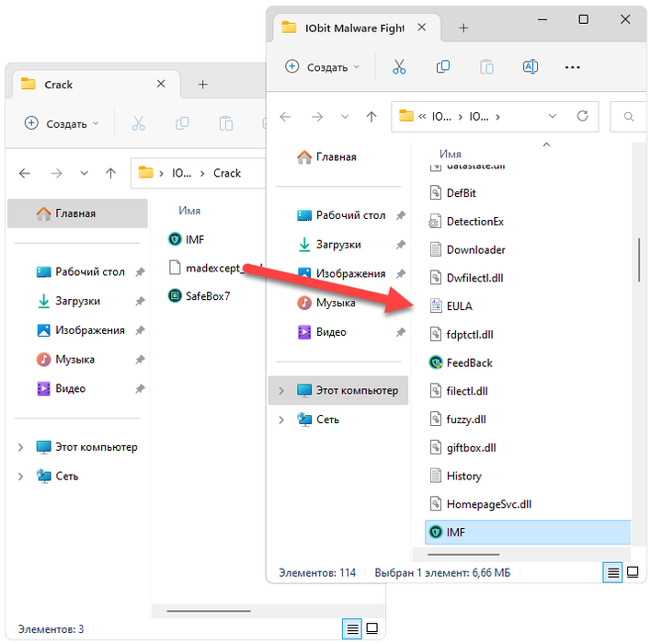
Task: Select highlighted IMF in IObit window
Action: coord(528,533)
